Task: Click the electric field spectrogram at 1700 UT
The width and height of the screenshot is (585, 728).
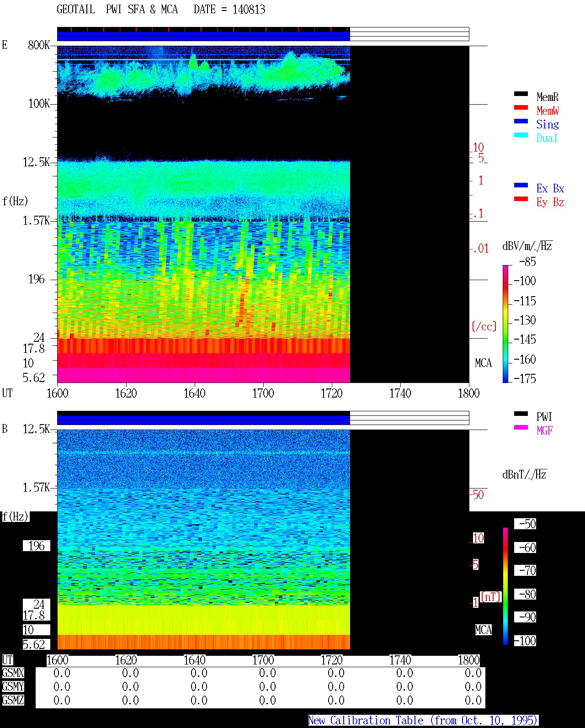Action: pos(263,214)
